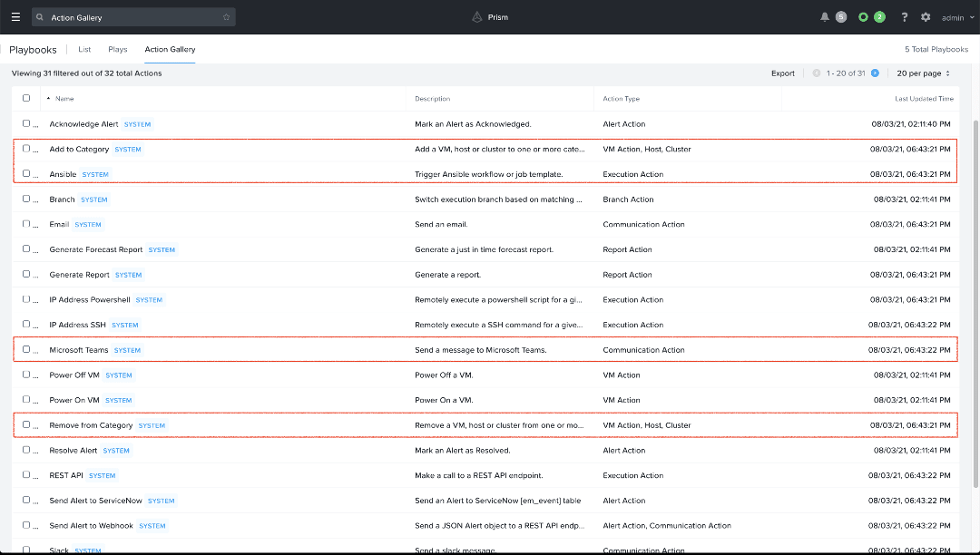Open the Microsoft Teams action
The width and height of the screenshot is (980, 555).
pyautogui.click(x=79, y=350)
